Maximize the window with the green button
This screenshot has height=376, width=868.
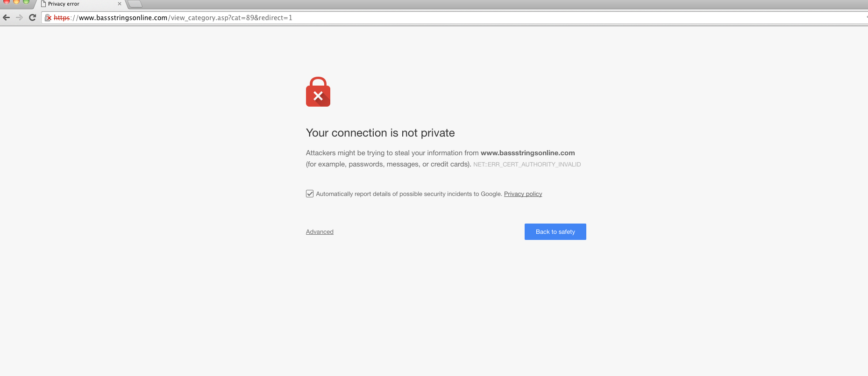tap(26, 1)
